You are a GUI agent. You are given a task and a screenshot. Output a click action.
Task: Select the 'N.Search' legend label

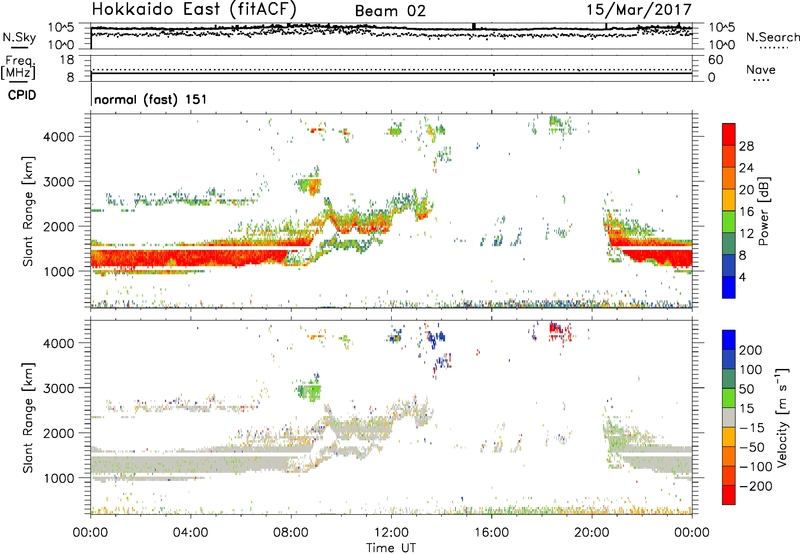[772, 37]
